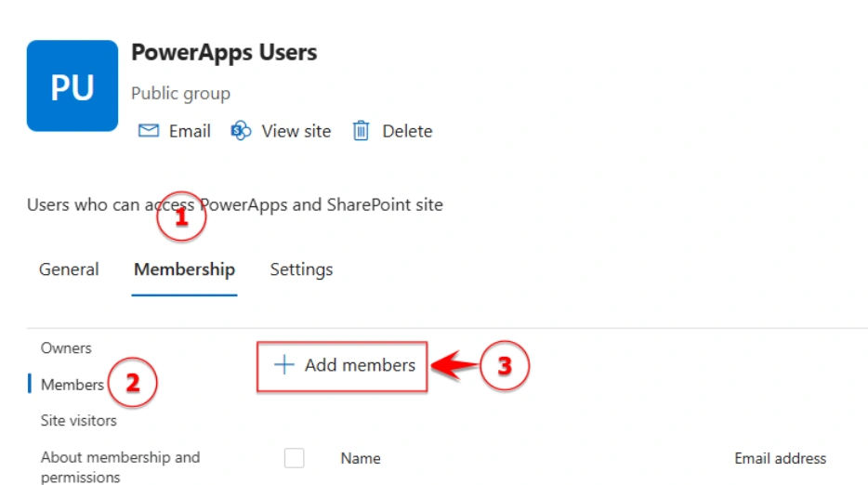Open About membership and permissions
This screenshot has height=485, width=868.
click(120, 466)
